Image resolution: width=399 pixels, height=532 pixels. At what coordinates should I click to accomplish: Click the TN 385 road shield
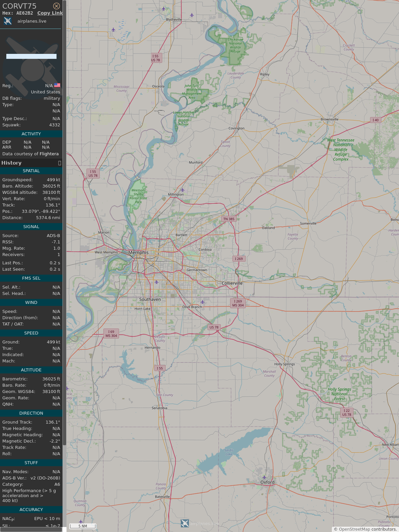[229, 219]
